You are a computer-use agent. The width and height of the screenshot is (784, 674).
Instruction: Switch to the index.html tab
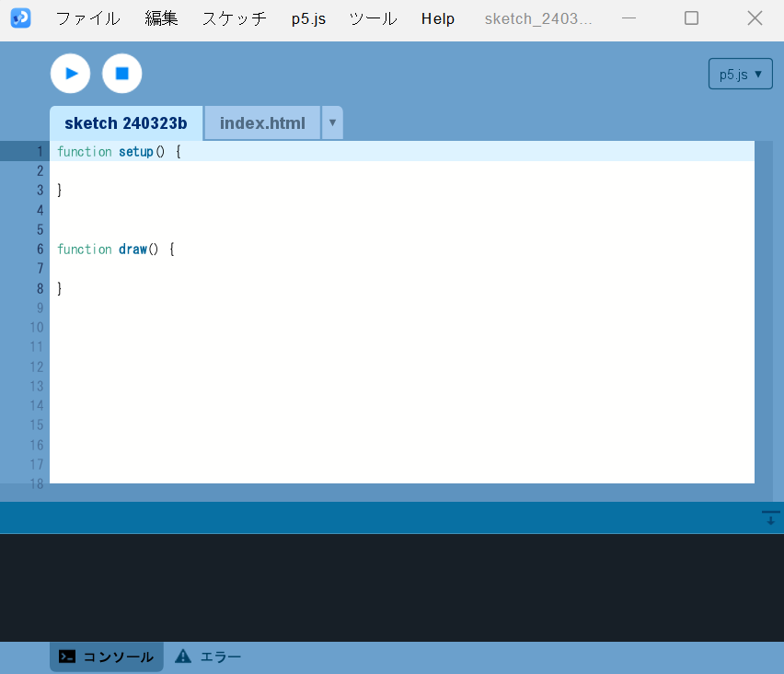coord(262,123)
